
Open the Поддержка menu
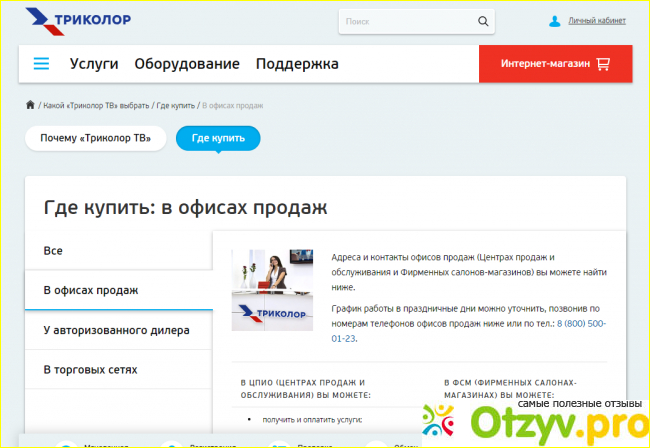(297, 64)
